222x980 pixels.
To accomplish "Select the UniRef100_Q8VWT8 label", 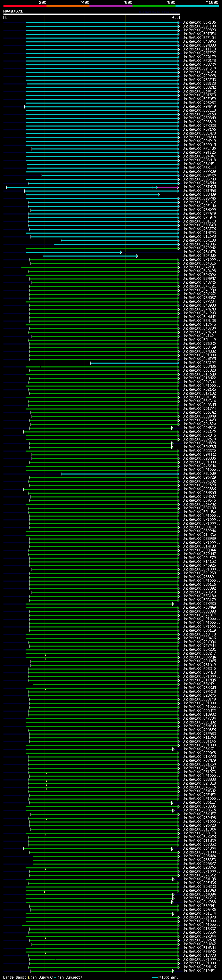I will tap(199, 252).
